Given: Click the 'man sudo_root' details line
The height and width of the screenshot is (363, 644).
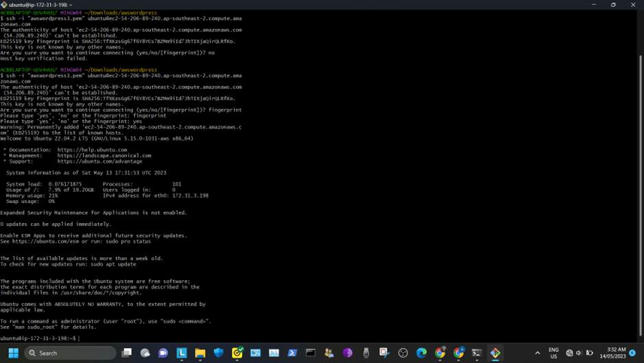Looking at the screenshot, I should 49,327.
